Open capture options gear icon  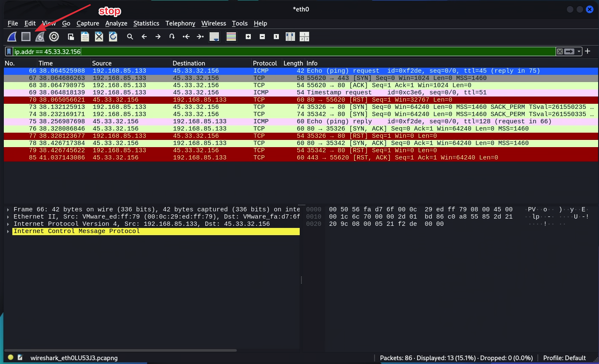54,37
